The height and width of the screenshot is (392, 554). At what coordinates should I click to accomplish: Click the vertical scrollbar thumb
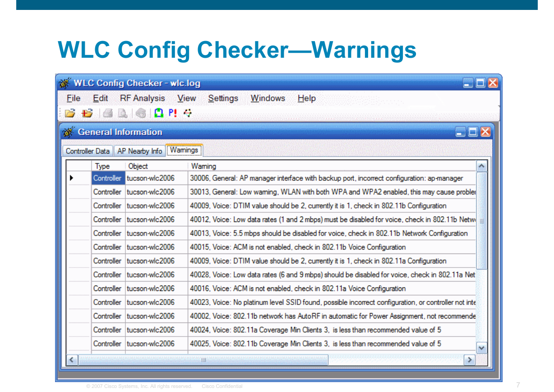pyautogui.click(x=482, y=221)
